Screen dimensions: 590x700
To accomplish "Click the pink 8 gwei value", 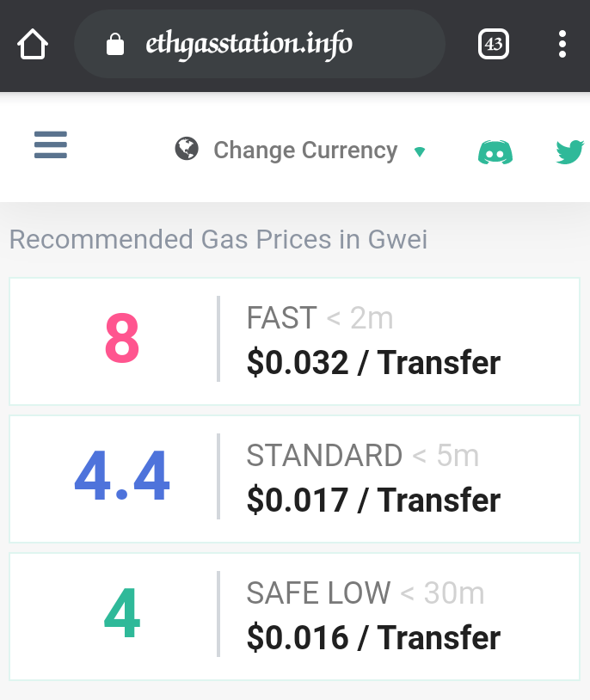I will [122, 337].
